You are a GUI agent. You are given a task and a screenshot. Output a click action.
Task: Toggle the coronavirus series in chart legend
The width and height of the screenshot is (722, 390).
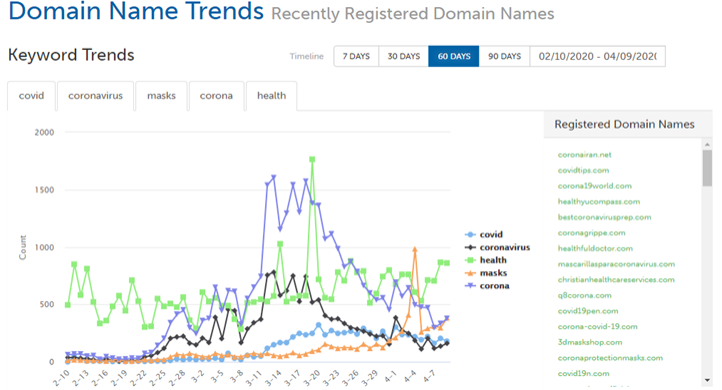498,247
